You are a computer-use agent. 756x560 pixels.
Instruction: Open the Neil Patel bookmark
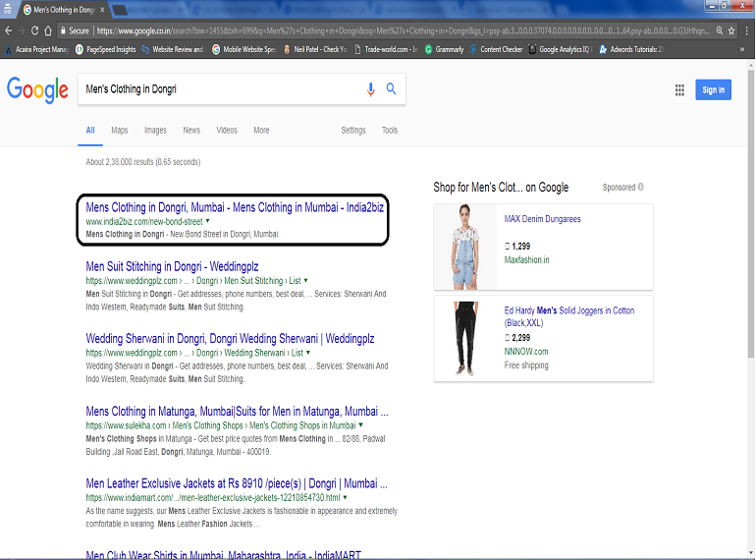(x=315, y=49)
